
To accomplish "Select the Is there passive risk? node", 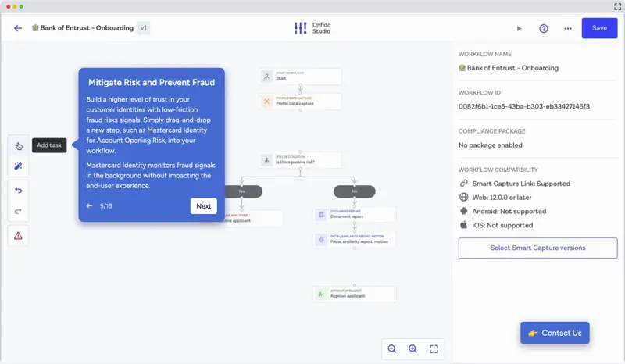I will 301,160.
